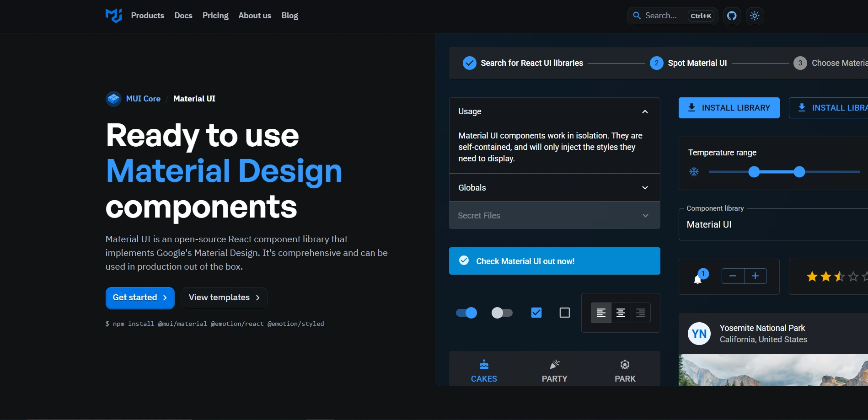Turn on the grey off switch
Screen dimensions: 868x420
pos(502,313)
